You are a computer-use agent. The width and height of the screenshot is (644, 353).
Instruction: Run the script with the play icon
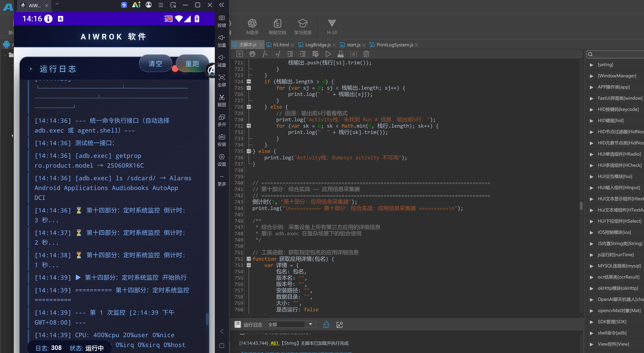[328, 54]
